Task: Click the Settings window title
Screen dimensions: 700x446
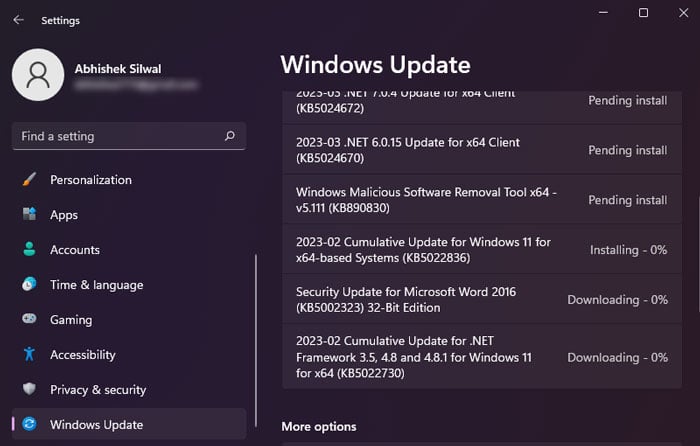Action: (60, 21)
